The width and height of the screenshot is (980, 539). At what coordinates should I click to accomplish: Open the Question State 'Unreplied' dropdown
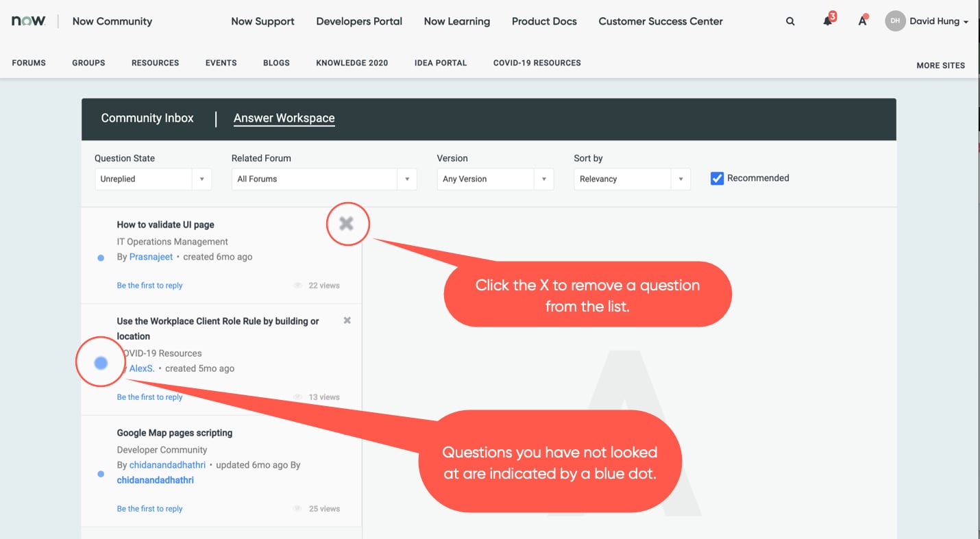point(153,179)
